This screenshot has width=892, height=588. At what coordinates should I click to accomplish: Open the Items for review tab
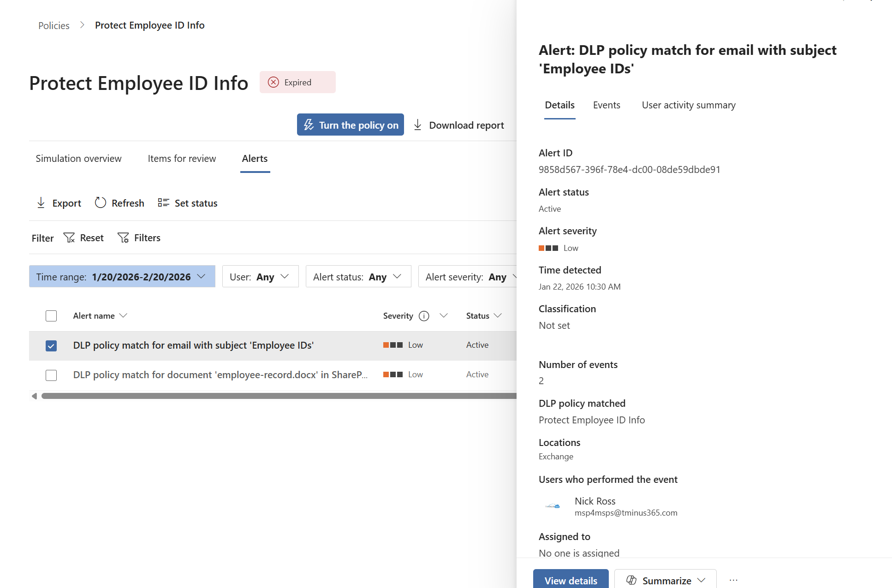pos(182,159)
